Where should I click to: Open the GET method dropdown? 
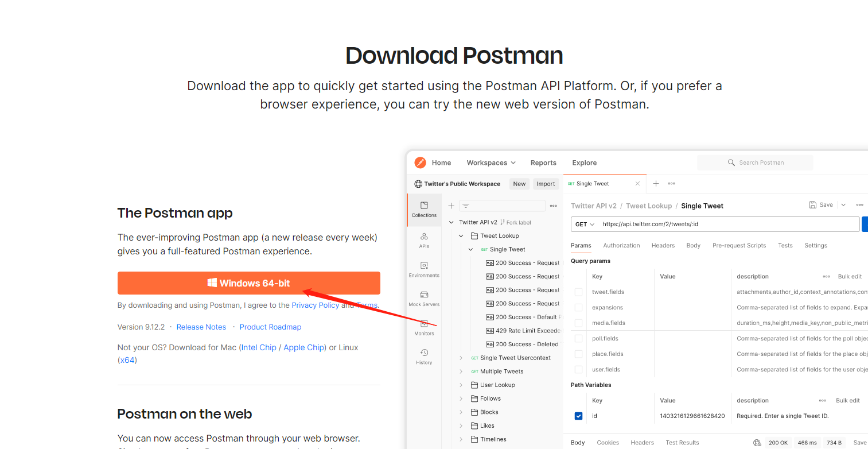[x=583, y=224]
